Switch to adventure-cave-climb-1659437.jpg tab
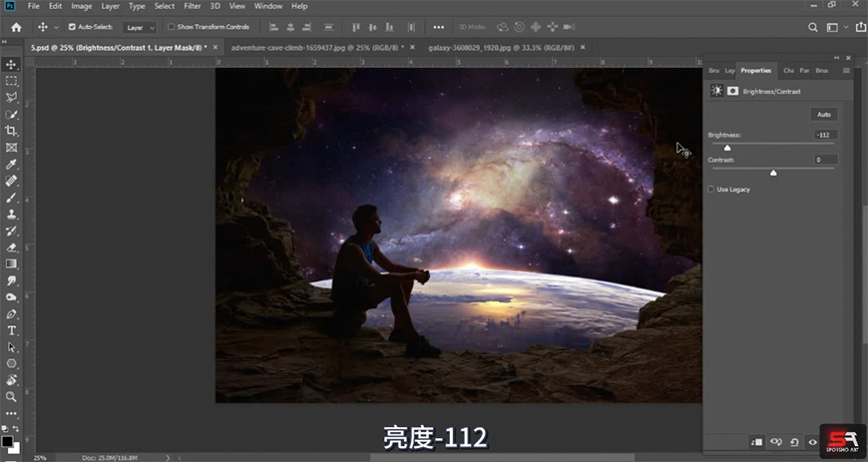The image size is (868, 462). tap(317, 48)
